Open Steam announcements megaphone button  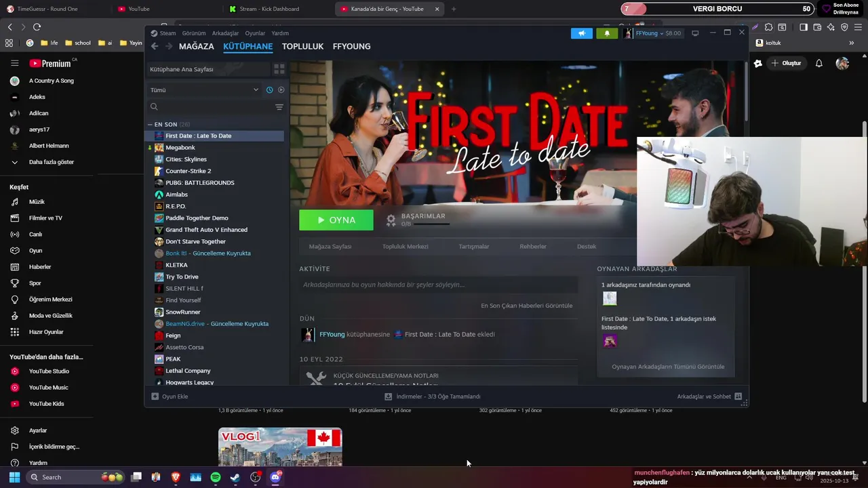click(581, 33)
